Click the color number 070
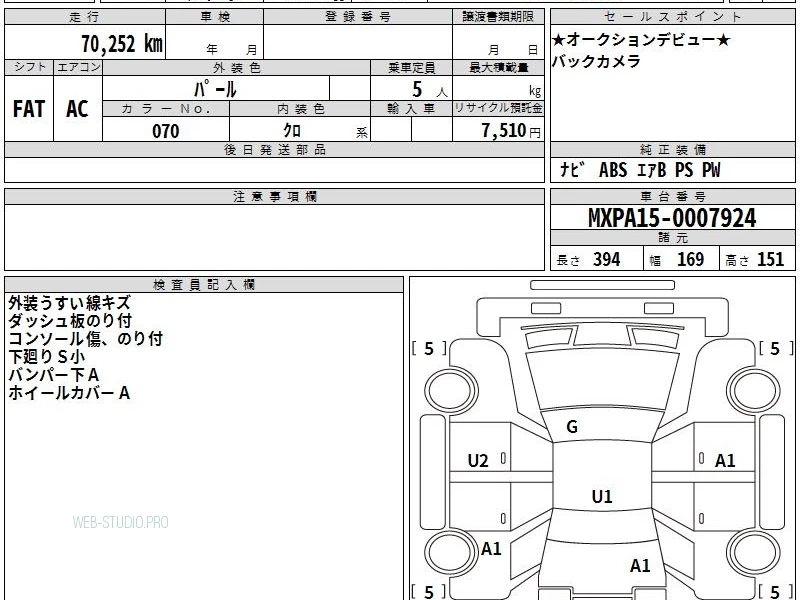 (x=166, y=131)
